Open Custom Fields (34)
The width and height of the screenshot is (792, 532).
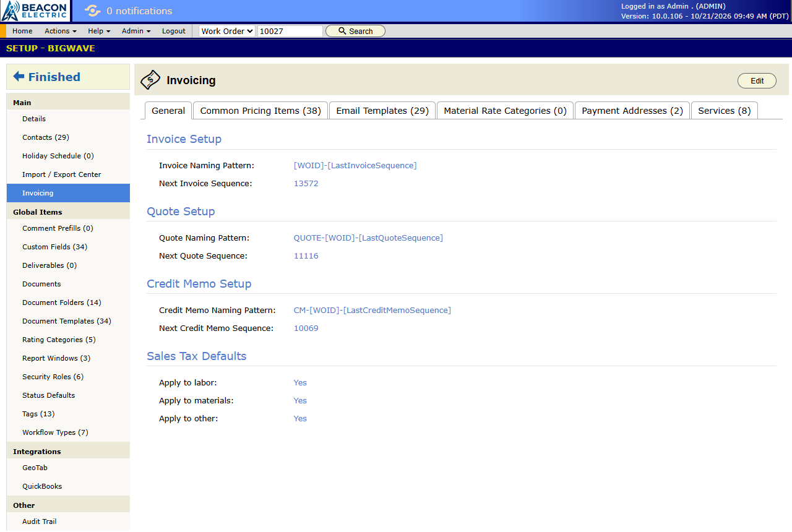tap(68, 247)
